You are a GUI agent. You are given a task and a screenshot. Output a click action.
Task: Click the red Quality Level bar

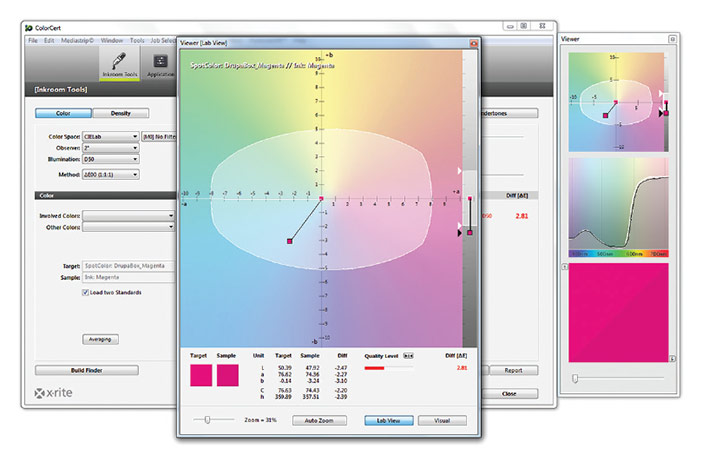tap(374, 368)
